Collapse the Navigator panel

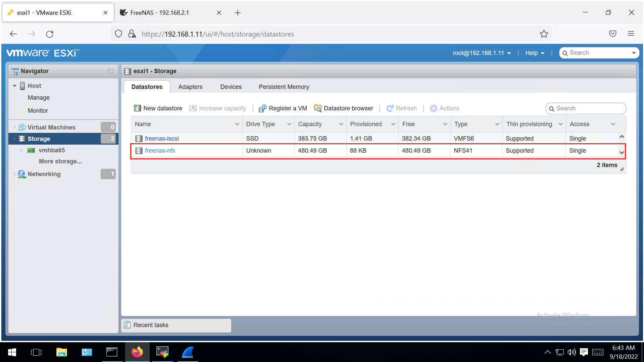(x=110, y=71)
